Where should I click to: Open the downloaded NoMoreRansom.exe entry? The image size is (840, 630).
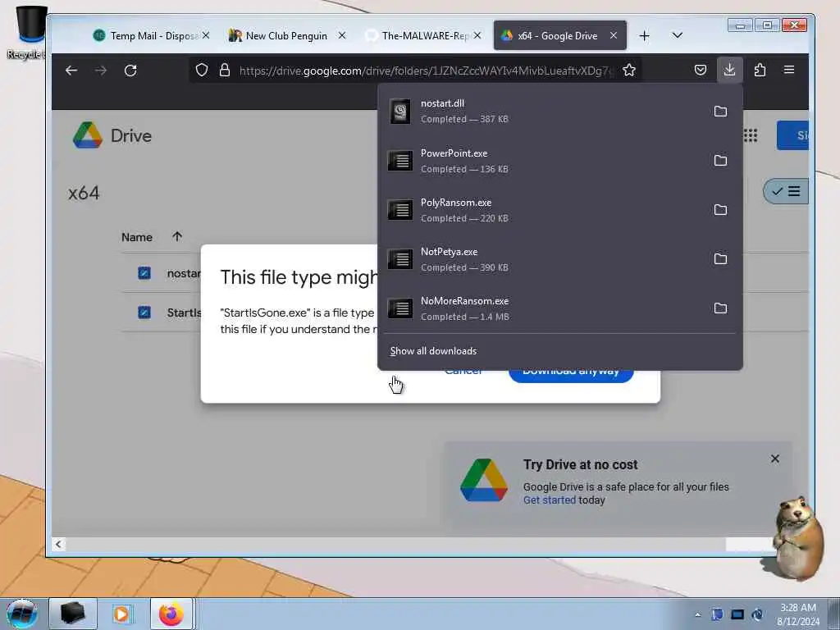[543, 308]
